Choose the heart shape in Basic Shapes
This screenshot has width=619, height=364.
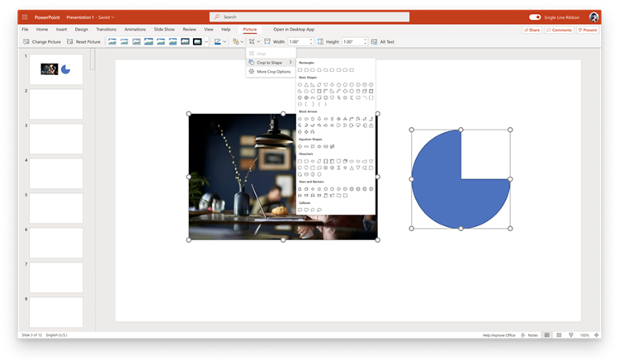332,97
